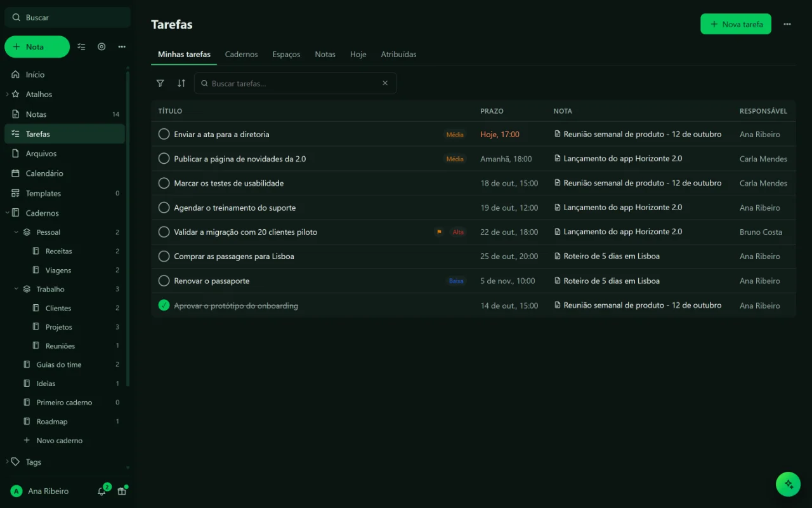Open notifications bell icon

pos(101,491)
